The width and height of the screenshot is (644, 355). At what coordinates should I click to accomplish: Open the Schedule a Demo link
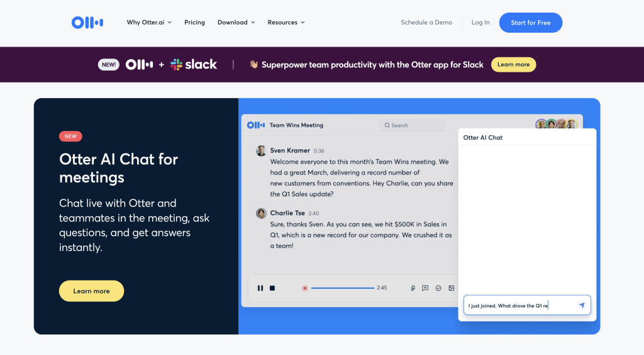(426, 23)
